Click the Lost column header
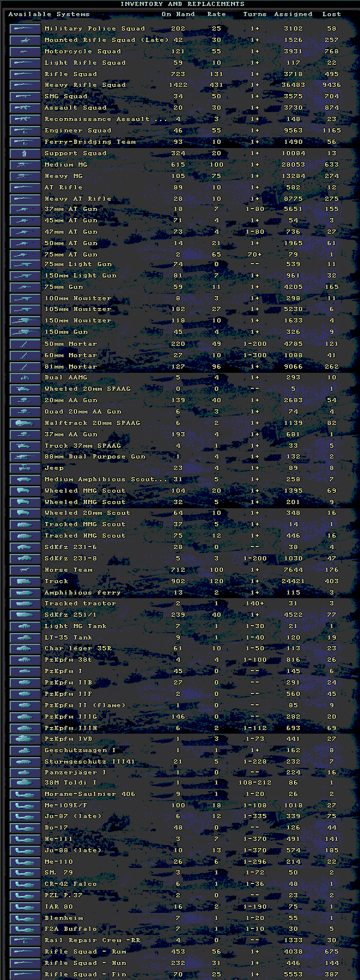 [331, 14]
